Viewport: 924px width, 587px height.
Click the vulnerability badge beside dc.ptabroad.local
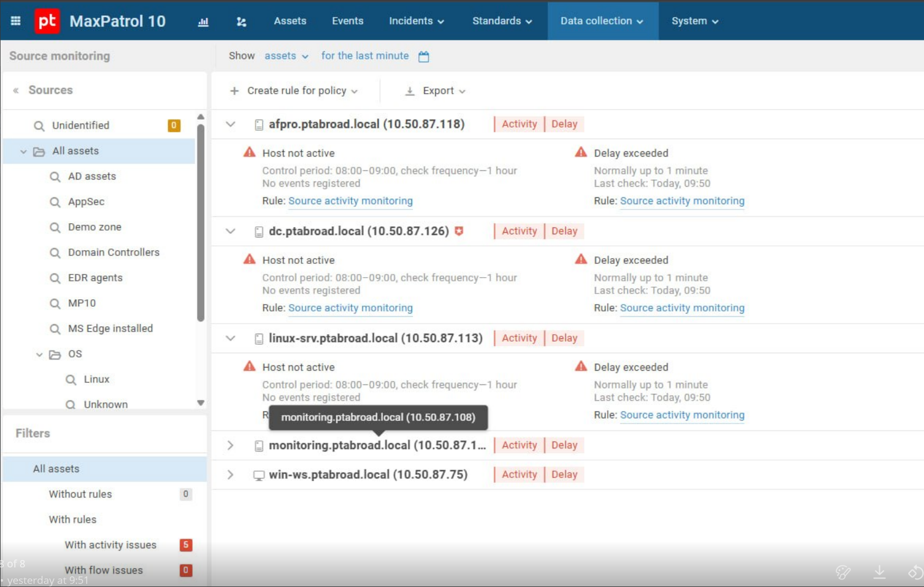point(459,231)
